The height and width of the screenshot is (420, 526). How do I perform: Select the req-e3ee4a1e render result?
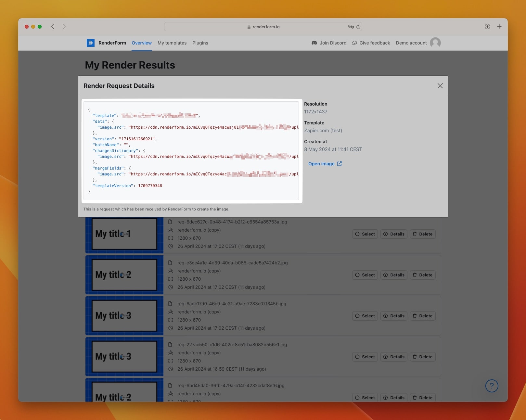pyautogui.click(x=365, y=275)
